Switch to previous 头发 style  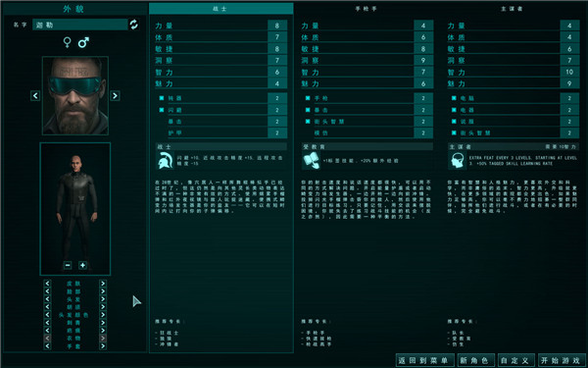[47, 299]
